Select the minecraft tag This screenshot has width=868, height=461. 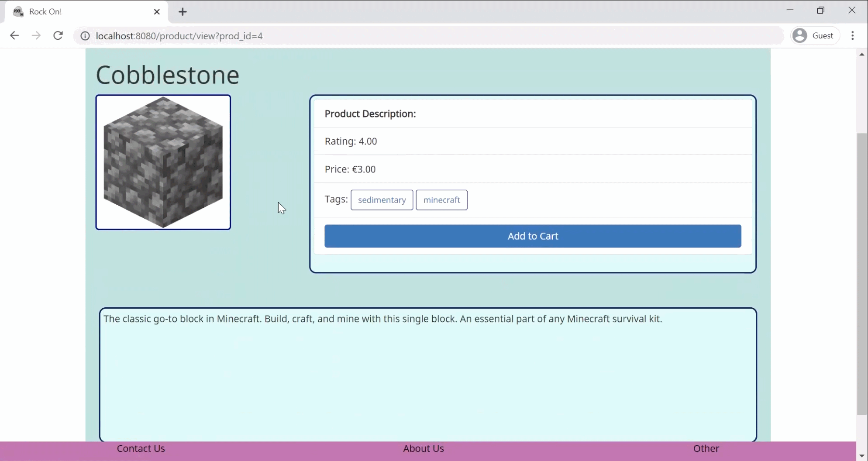tap(441, 200)
